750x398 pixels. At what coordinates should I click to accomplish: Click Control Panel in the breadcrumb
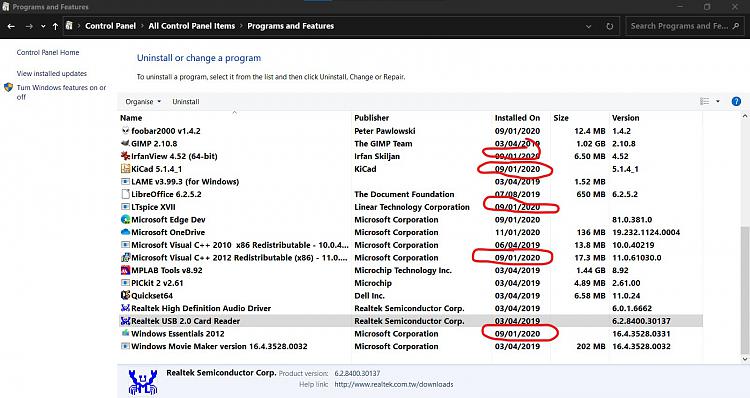tap(110, 26)
